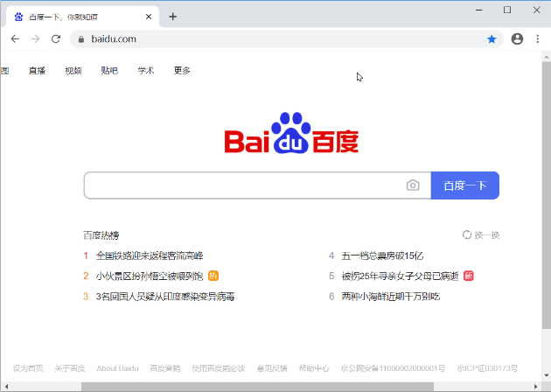Click footer link 关于百度

[70, 368]
